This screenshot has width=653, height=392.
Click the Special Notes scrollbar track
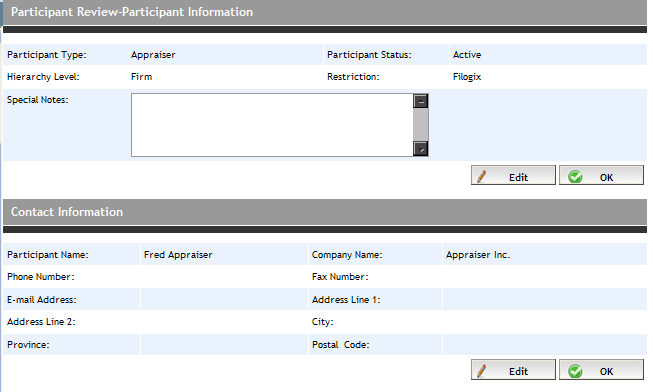[x=421, y=125]
